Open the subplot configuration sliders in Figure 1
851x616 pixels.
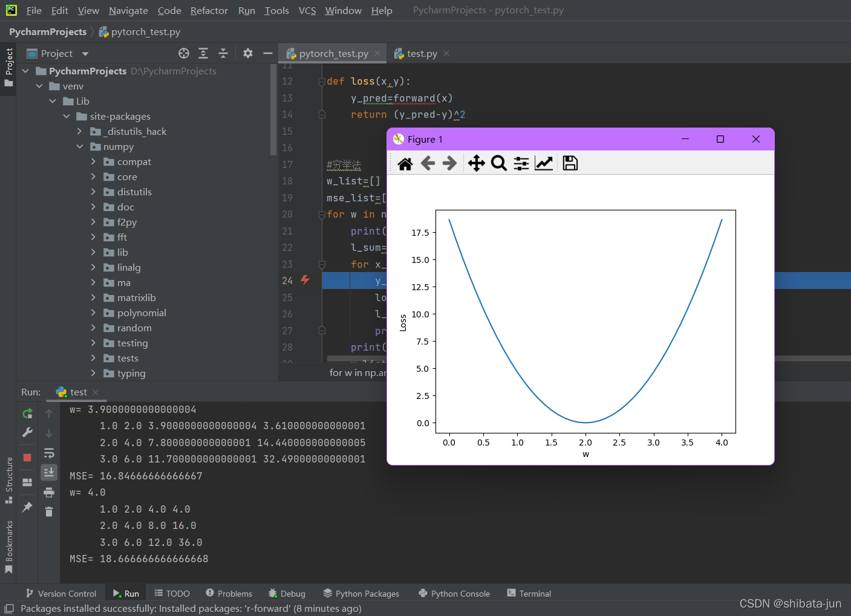click(521, 163)
